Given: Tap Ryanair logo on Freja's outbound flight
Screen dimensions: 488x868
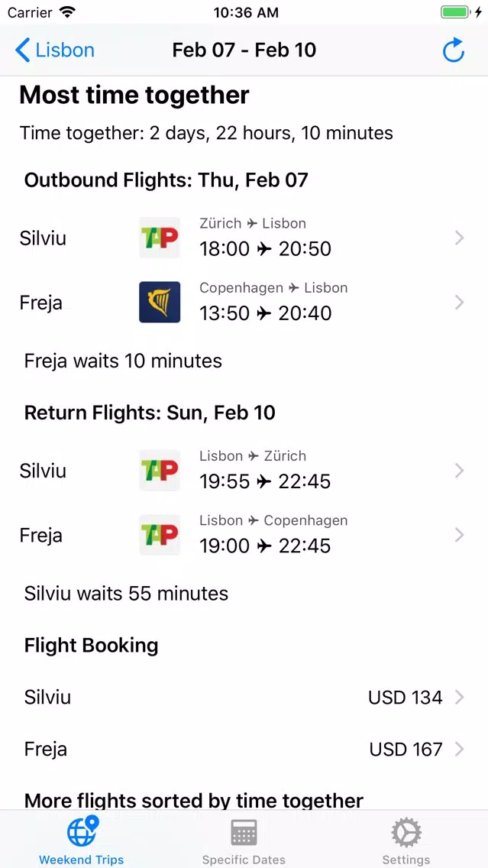Looking at the screenshot, I should [160, 303].
